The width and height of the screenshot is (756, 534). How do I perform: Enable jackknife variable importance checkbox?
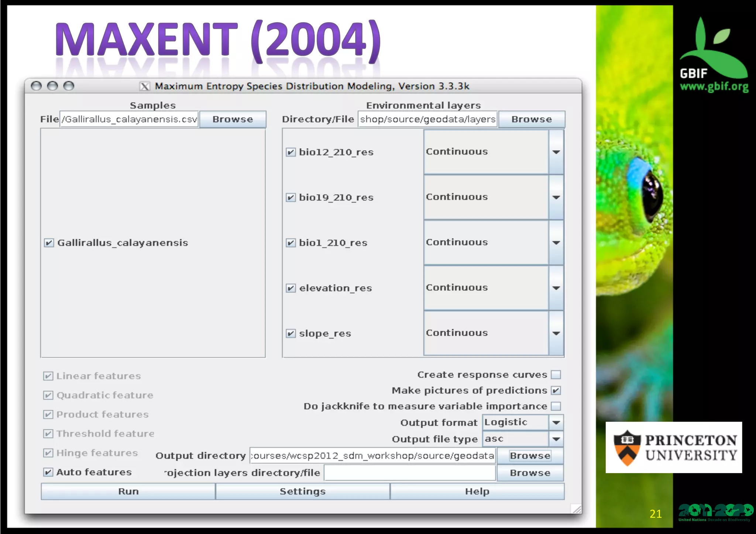point(556,406)
